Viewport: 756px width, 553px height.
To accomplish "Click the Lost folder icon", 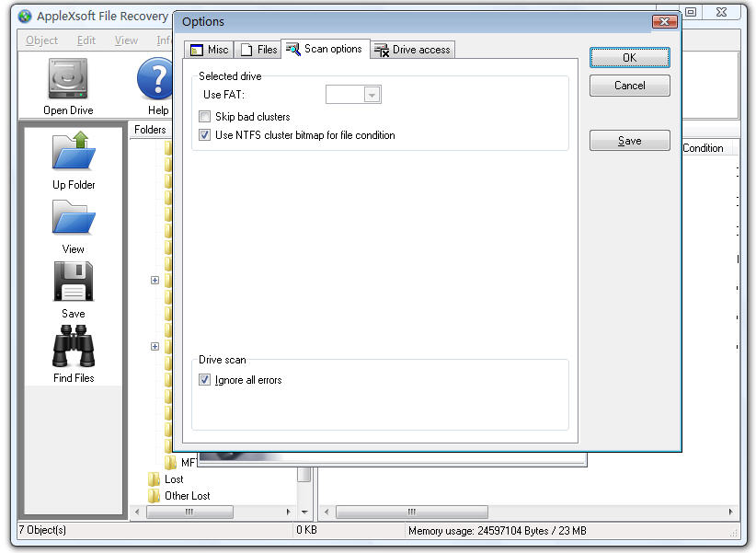I will click(x=154, y=479).
